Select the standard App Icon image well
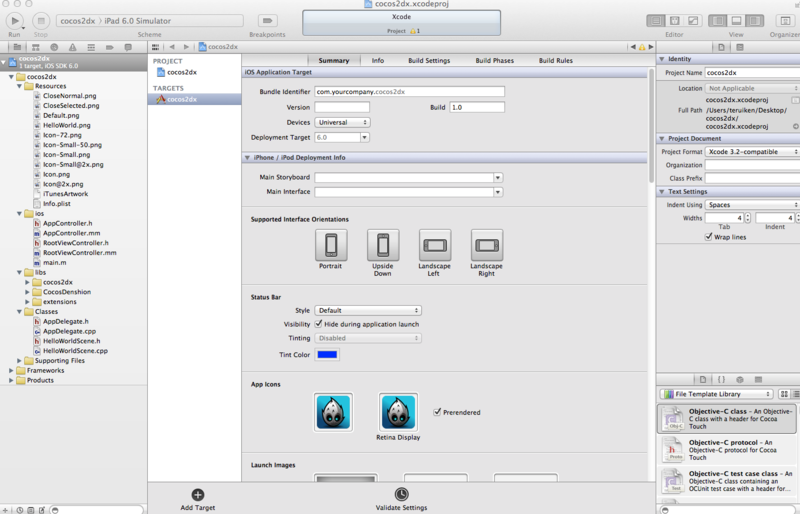 tap(333, 412)
